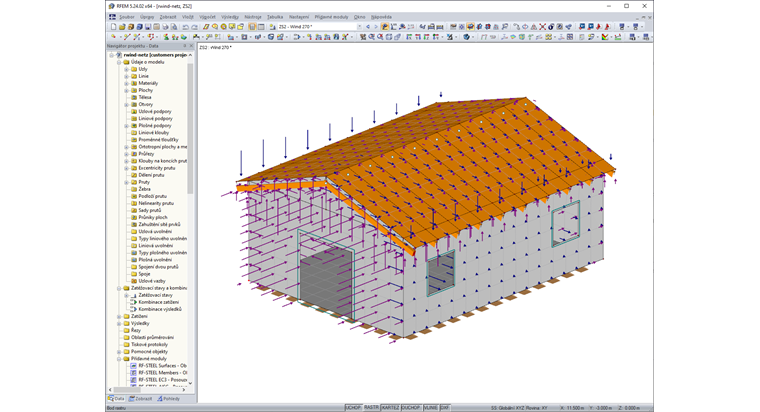Click the navigator horizontal scrollbar
Viewport: 760px width, 412px height.
(127, 390)
